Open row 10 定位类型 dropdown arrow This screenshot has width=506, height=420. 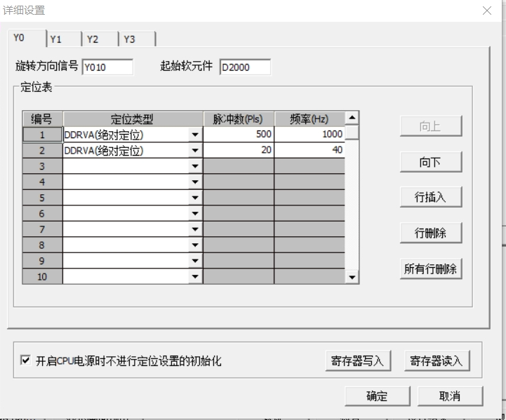pyautogui.click(x=195, y=276)
